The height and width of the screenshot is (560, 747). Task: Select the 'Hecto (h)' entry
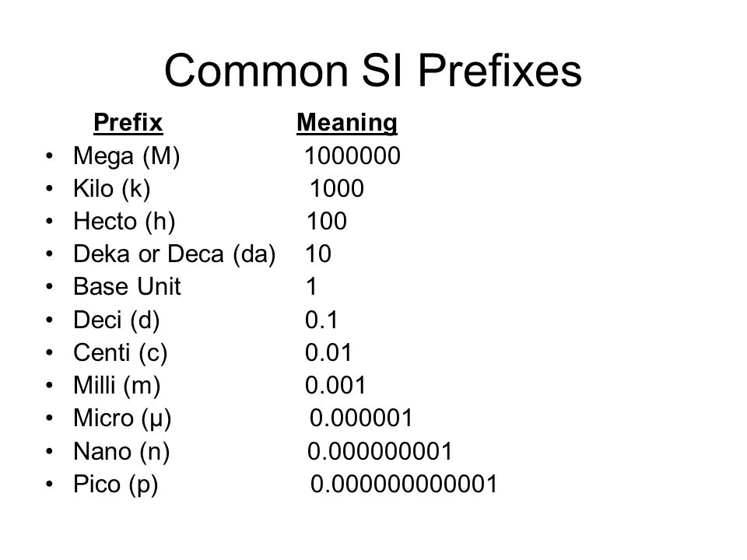(124, 222)
